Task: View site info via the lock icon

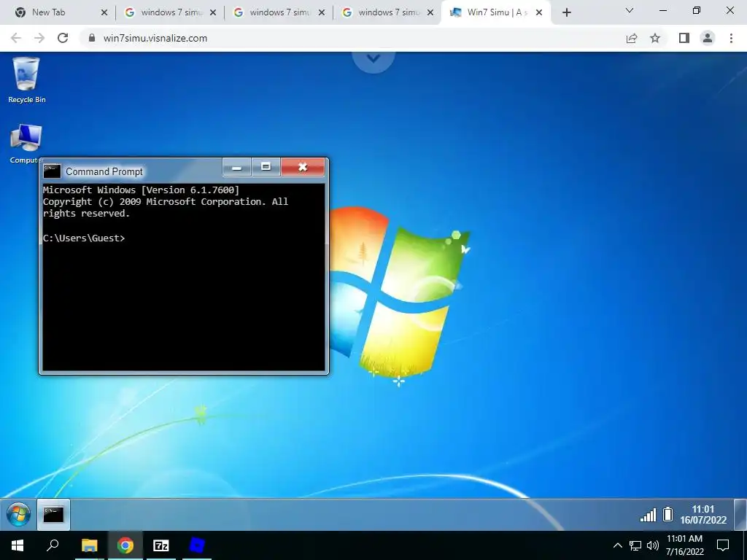Action: coord(92,38)
